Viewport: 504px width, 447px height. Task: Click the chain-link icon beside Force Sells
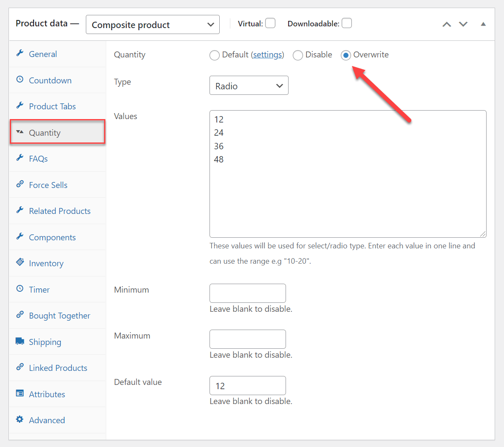click(20, 185)
